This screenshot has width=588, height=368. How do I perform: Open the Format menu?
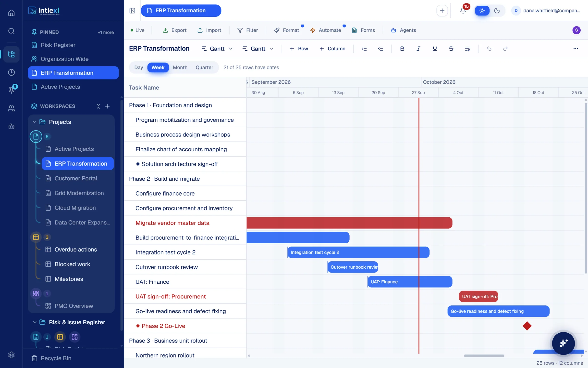287,30
